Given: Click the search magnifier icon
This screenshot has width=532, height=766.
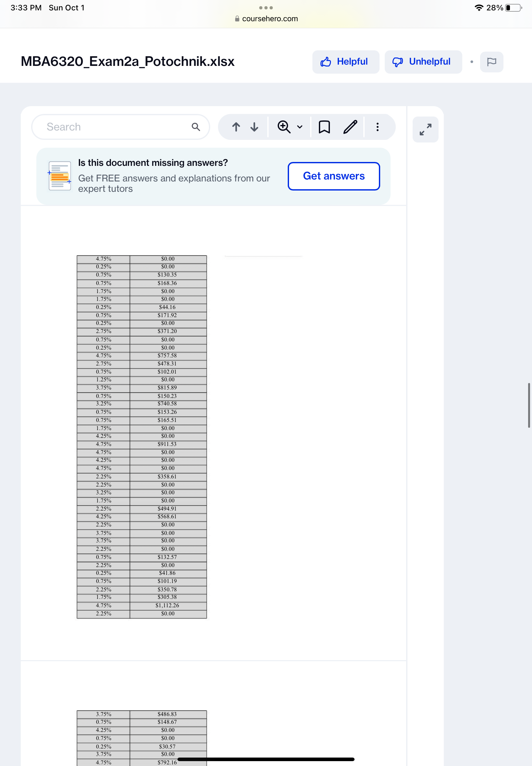Looking at the screenshot, I should tap(196, 127).
